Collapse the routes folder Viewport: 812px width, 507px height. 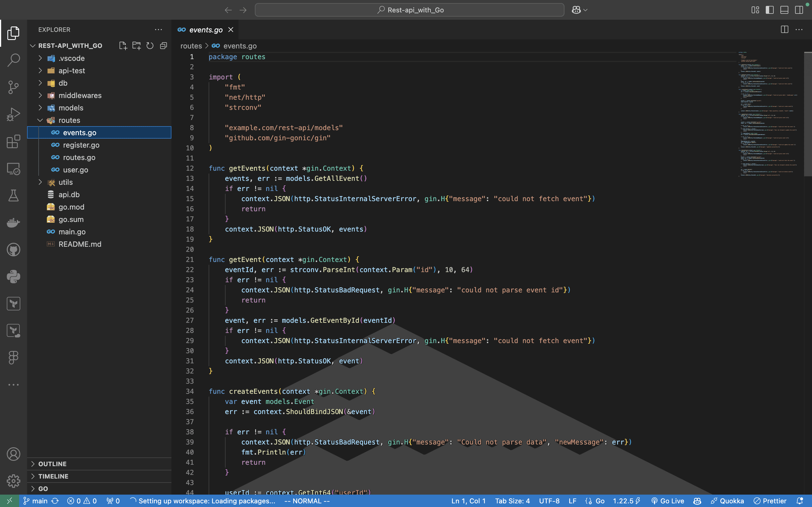(x=69, y=120)
